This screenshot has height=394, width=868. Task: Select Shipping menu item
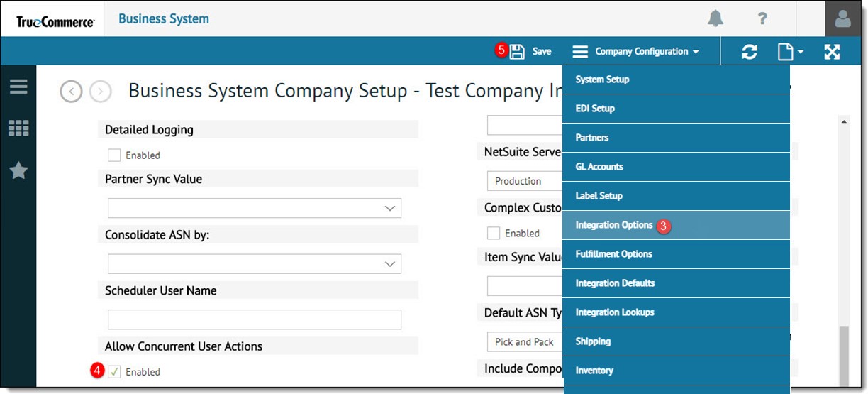pos(677,341)
